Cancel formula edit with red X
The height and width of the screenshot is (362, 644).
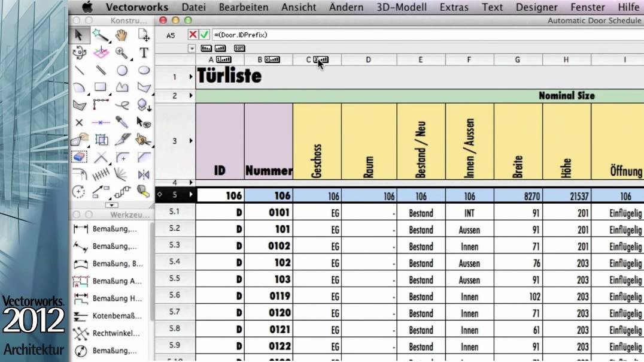tap(193, 35)
